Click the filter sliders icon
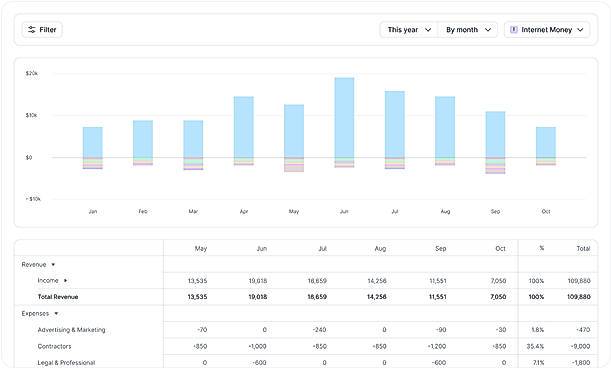This screenshot has height=368, width=611. coord(32,30)
